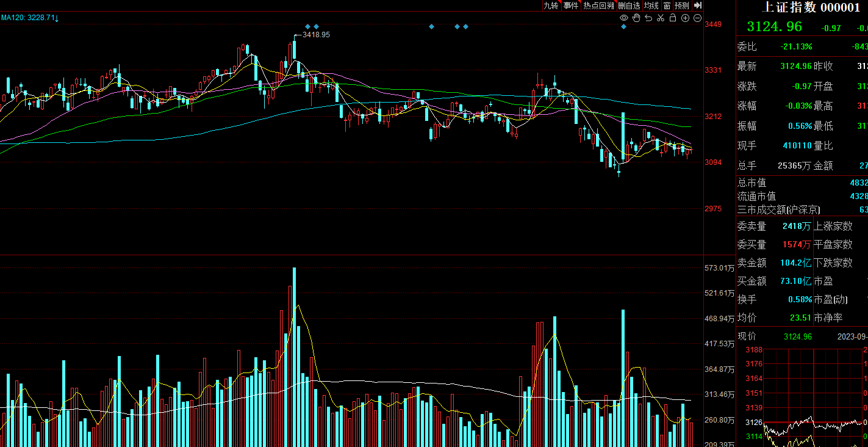The height and width of the screenshot is (447, 868).
Task: Click the 买金额 73.10亿 value
Action: [796, 282]
